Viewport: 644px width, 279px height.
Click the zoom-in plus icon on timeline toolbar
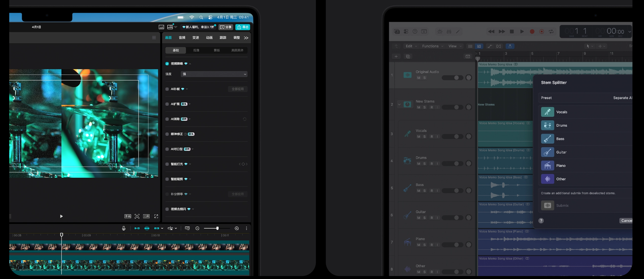(x=237, y=228)
